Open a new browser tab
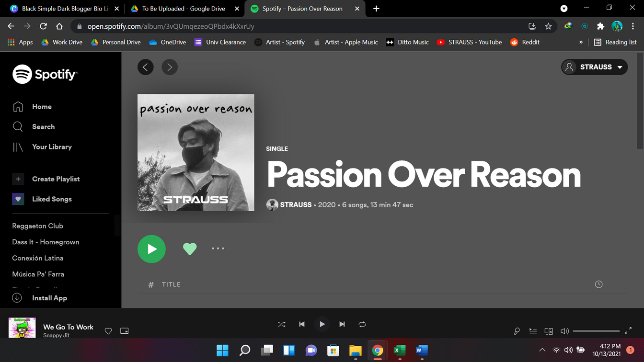The width and height of the screenshot is (644, 362). (x=376, y=9)
